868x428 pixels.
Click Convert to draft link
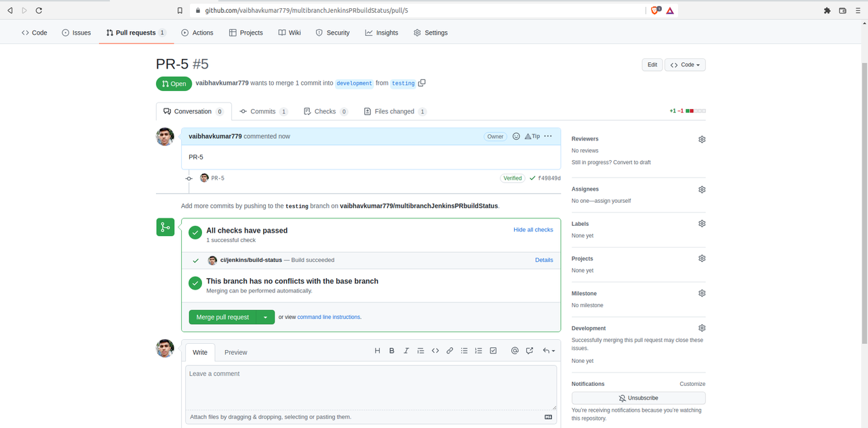(631, 162)
